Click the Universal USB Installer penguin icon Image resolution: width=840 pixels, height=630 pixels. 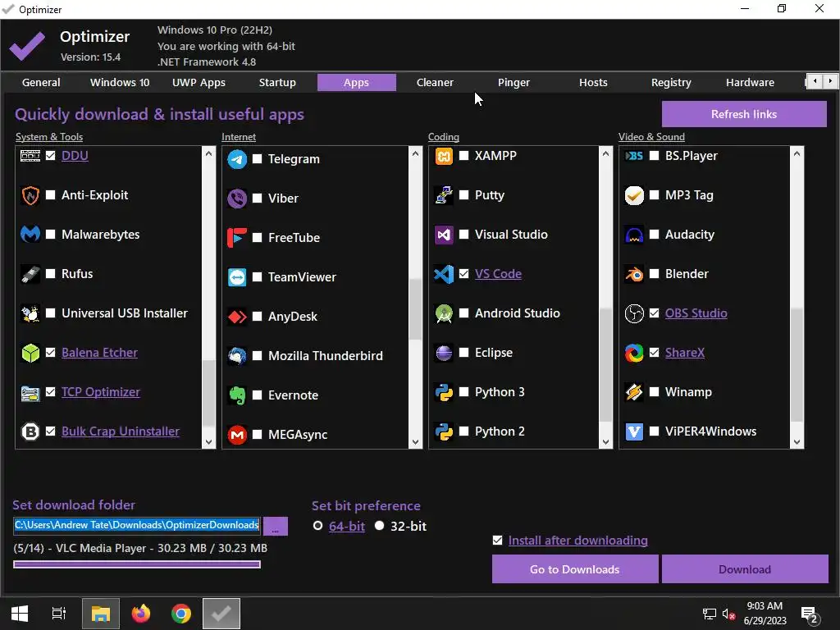(x=30, y=313)
